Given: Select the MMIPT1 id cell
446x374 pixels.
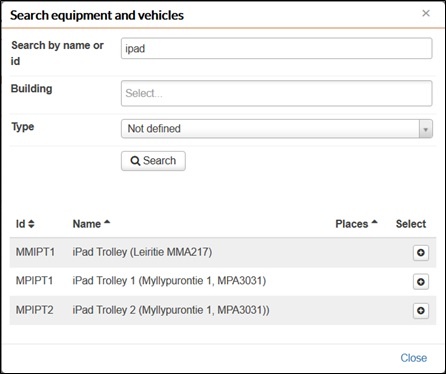Looking at the screenshot, I should coord(35,252).
